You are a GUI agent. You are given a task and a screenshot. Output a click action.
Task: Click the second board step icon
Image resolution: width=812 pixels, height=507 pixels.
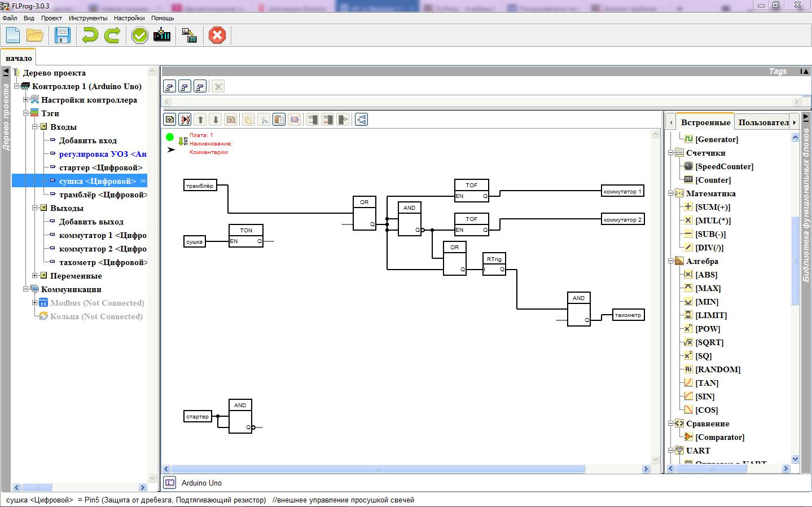(x=185, y=86)
